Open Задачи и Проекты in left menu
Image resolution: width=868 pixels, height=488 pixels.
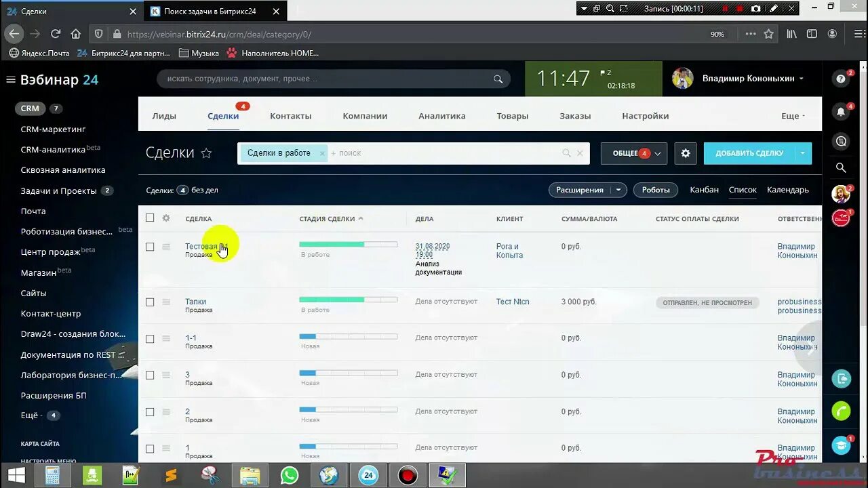(58, 190)
